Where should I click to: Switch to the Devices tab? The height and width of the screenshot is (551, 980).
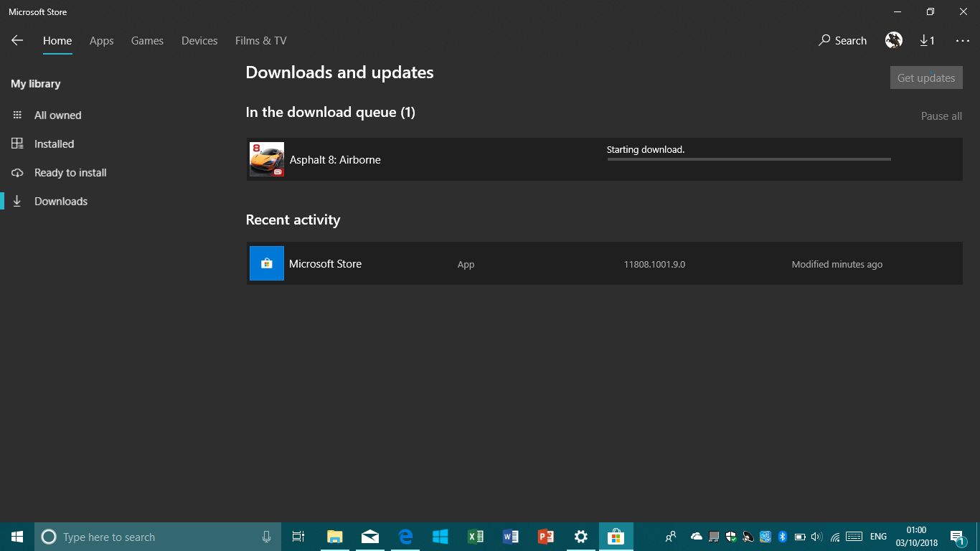click(x=199, y=41)
